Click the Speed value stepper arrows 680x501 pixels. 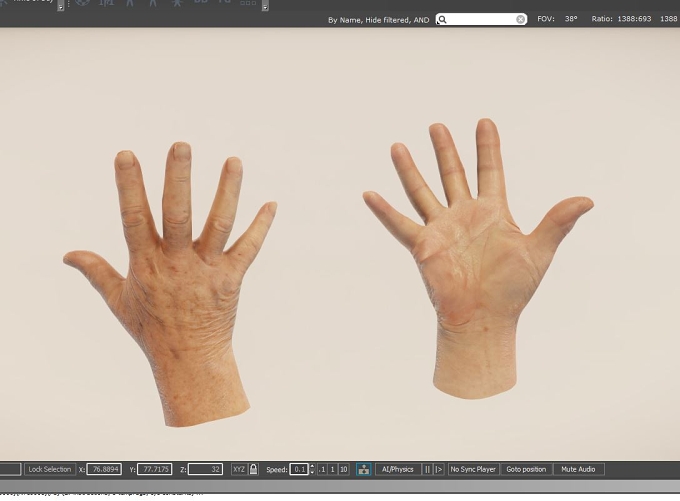[x=312, y=469]
